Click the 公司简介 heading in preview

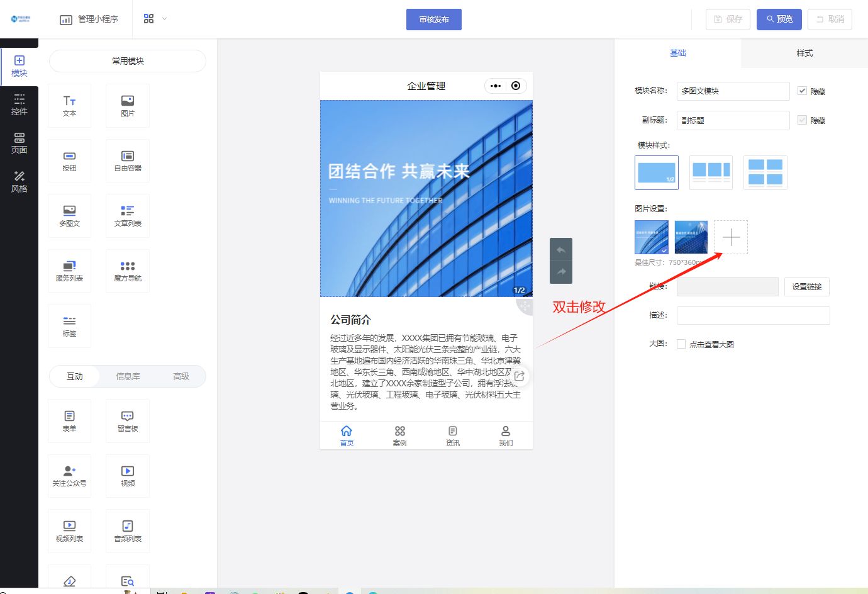click(351, 320)
